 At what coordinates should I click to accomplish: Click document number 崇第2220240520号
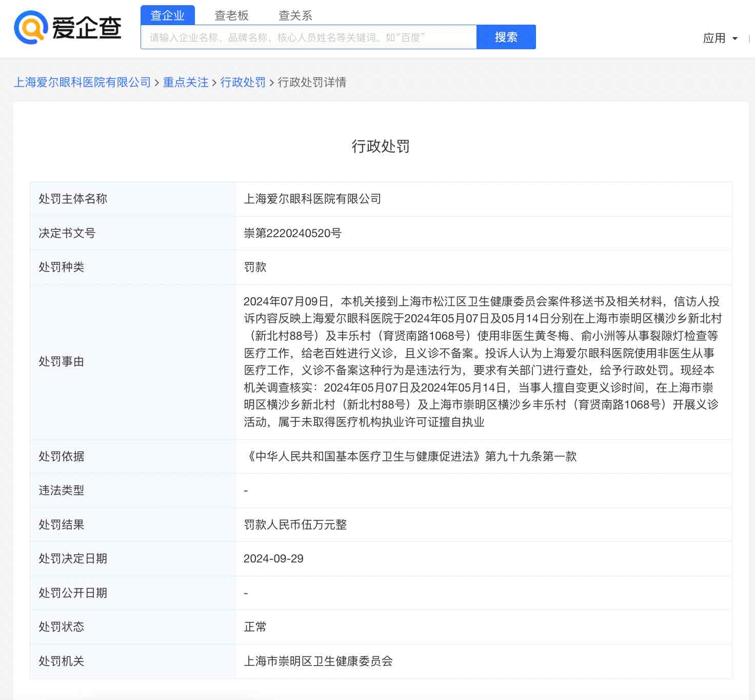point(292,233)
